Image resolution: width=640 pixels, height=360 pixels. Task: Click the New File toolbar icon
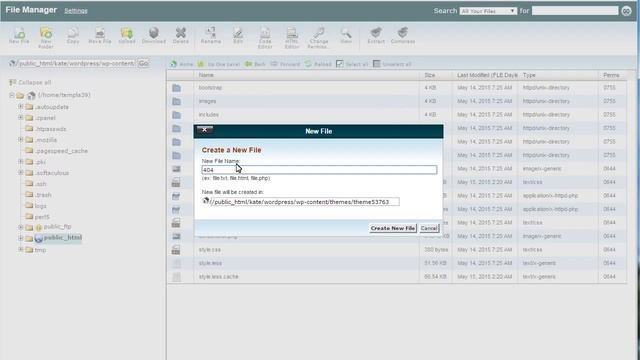(19, 36)
